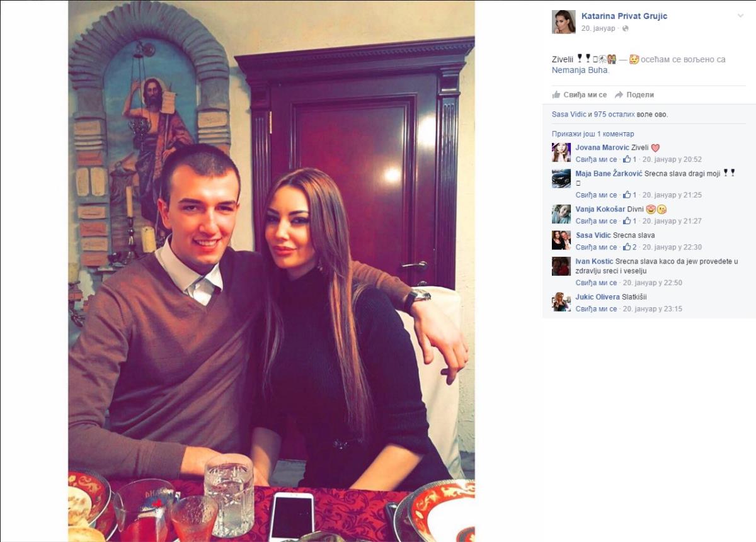Click the public globe privacy icon
Screen dimensions: 756x542
pyautogui.click(x=626, y=28)
